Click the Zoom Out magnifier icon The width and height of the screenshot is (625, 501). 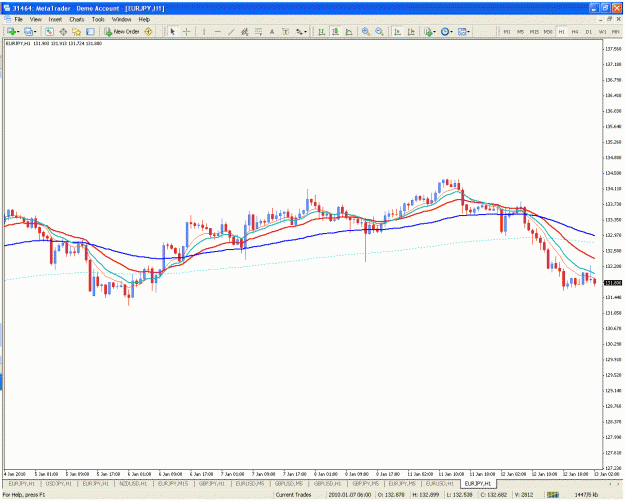(379, 31)
